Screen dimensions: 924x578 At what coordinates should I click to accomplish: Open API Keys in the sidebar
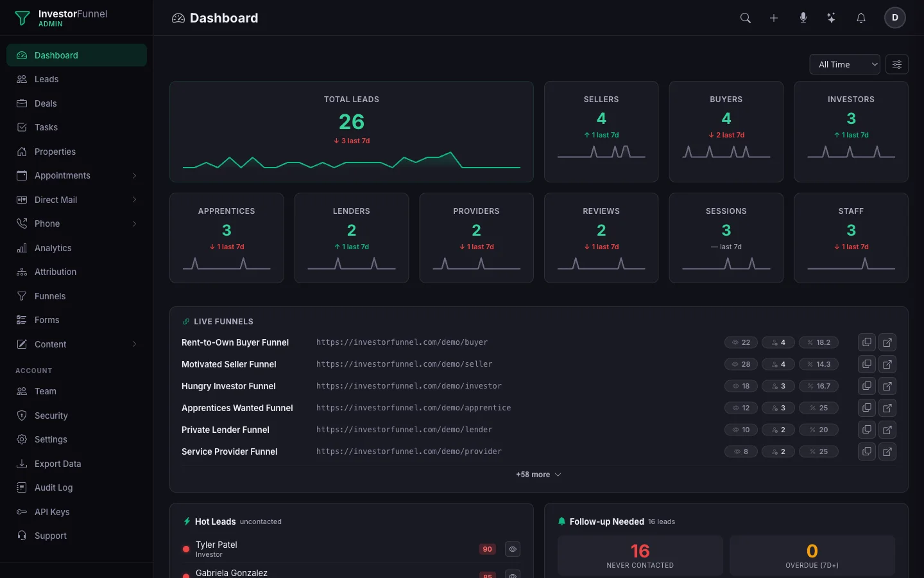coord(76,512)
